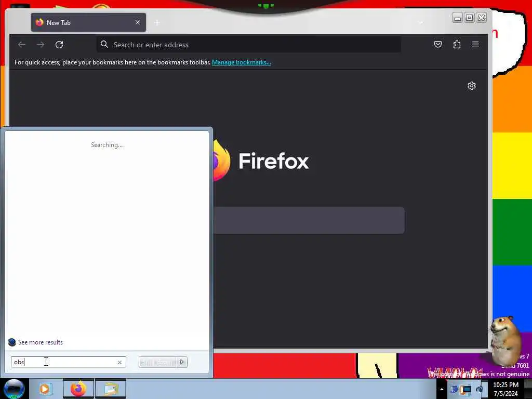Screen dimensions: 532x399
Task: Expand the Shut down options arrow
Action: click(182, 362)
